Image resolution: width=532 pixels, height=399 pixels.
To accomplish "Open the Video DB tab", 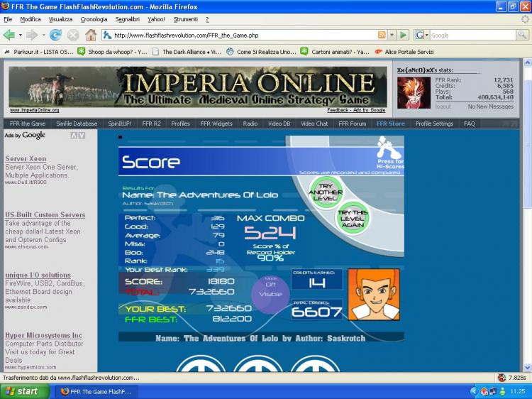I will [x=279, y=124].
